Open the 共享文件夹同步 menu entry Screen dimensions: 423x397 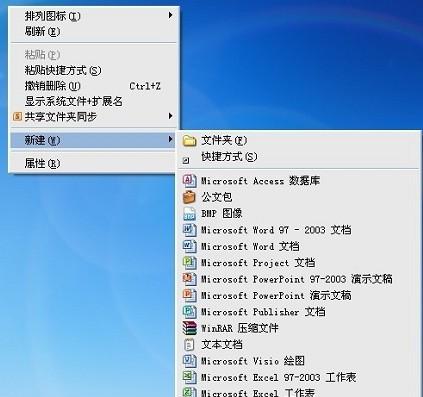(x=93, y=117)
